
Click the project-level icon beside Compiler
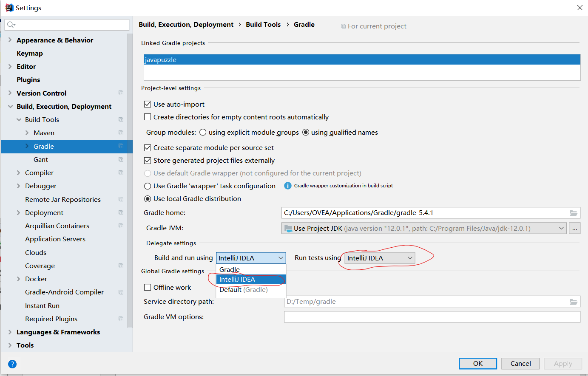[121, 172]
